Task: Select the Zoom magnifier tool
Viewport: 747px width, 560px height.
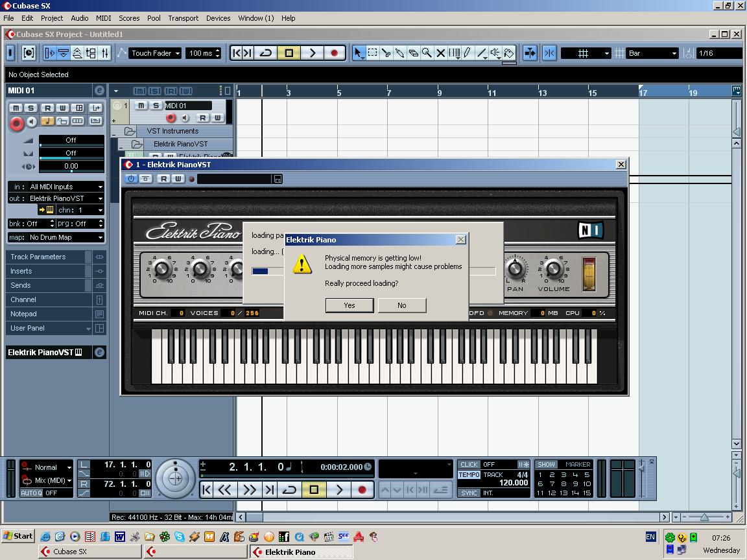Action: pos(427,53)
